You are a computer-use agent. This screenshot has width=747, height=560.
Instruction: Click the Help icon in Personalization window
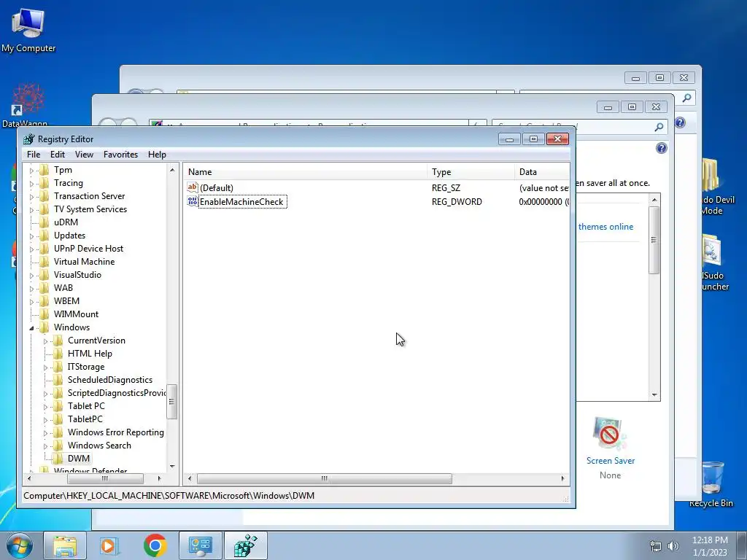pos(661,148)
